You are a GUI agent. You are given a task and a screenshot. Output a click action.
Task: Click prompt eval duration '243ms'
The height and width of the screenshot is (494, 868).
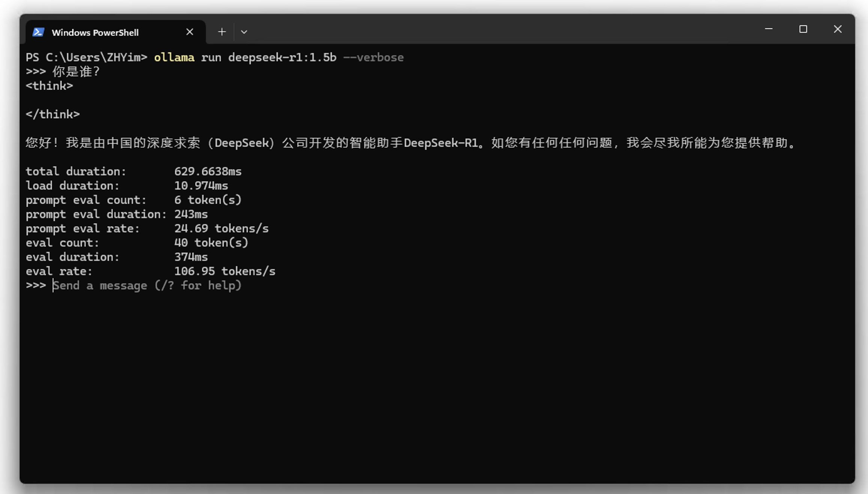click(x=191, y=214)
